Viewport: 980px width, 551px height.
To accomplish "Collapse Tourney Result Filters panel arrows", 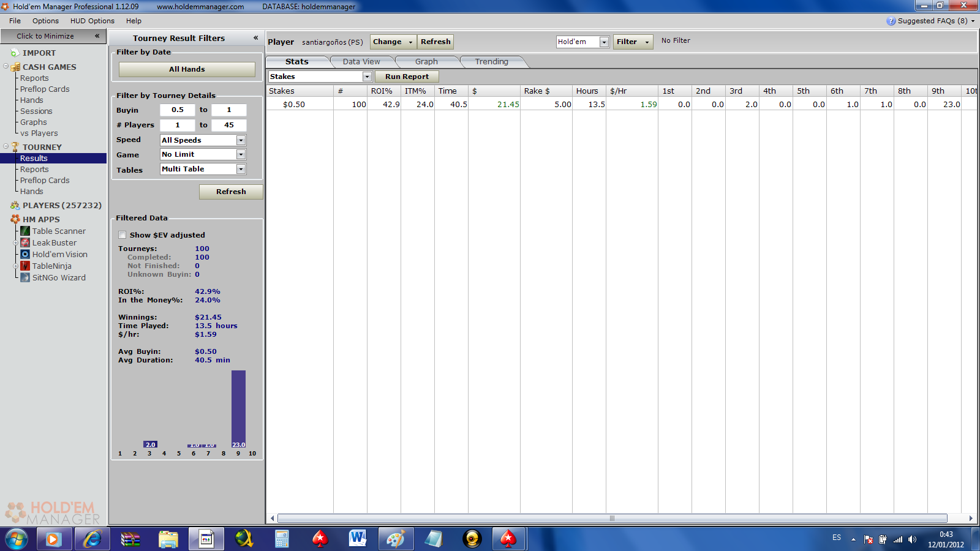I will coord(255,38).
